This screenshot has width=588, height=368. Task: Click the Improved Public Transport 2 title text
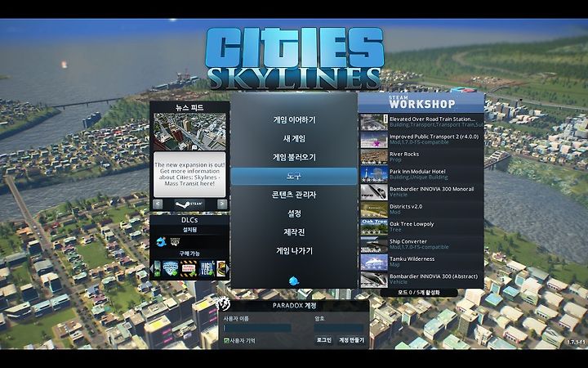coord(434,137)
